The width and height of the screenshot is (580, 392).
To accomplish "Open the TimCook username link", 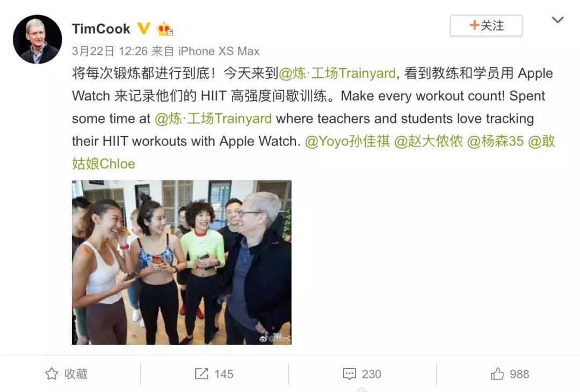I will pyautogui.click(x=101, y=29).
